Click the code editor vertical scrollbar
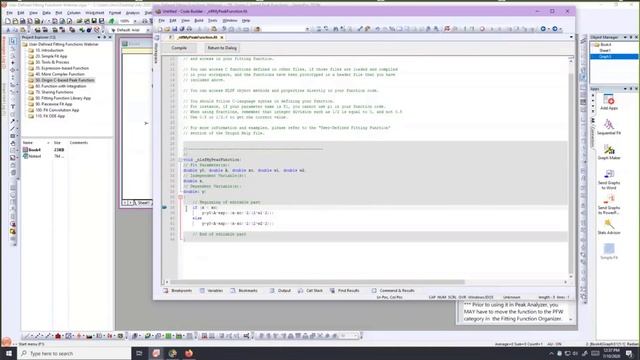 571,167
